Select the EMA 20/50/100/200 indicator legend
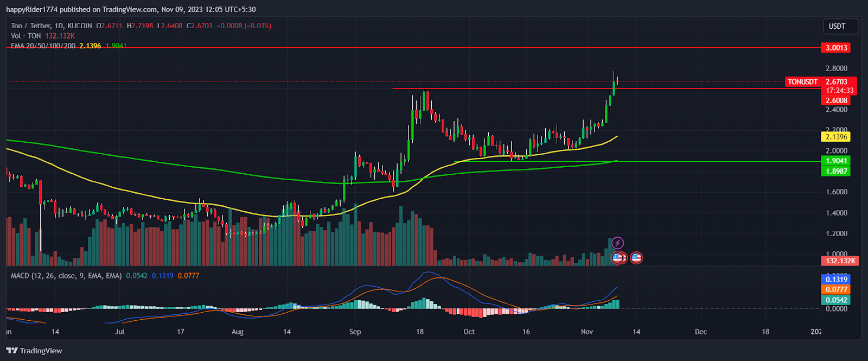868x361 pixels. click(x=43, y=46)
